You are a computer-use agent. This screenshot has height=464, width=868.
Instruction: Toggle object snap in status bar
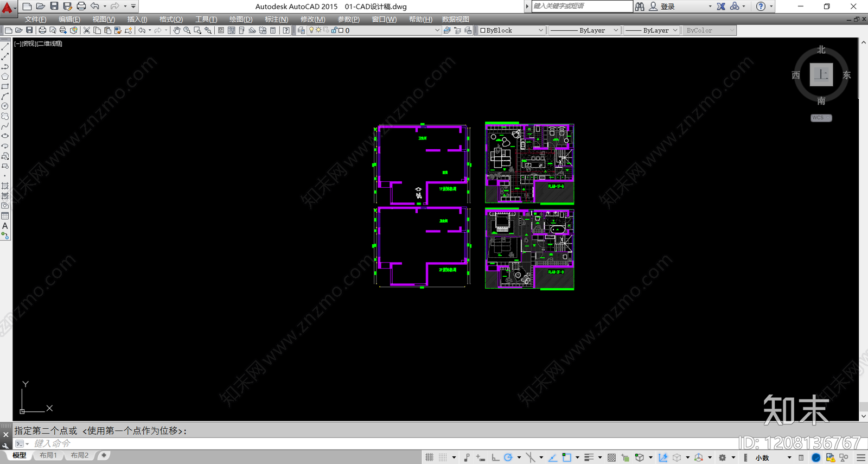click(566, 457)
